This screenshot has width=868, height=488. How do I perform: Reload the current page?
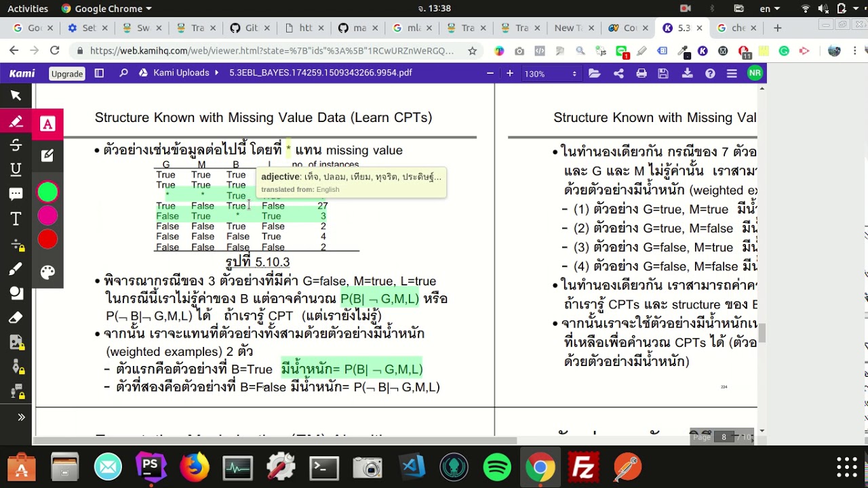[x=55, y=51]
